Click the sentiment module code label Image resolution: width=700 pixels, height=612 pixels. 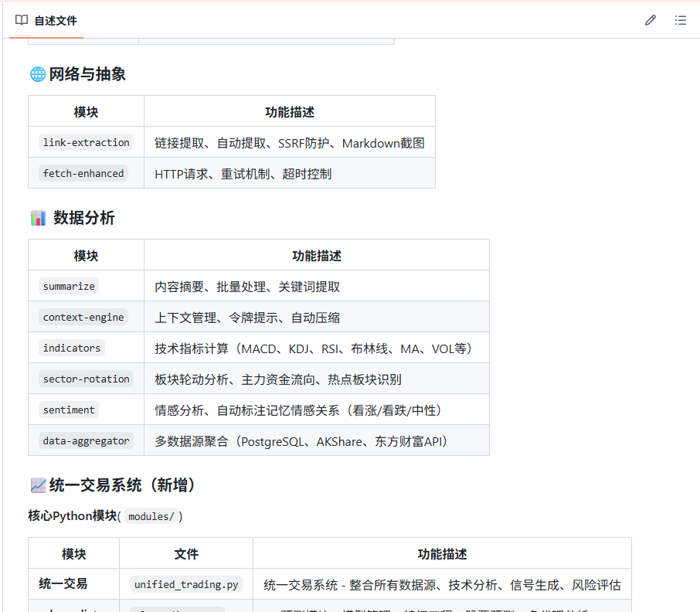pos(69,410)
